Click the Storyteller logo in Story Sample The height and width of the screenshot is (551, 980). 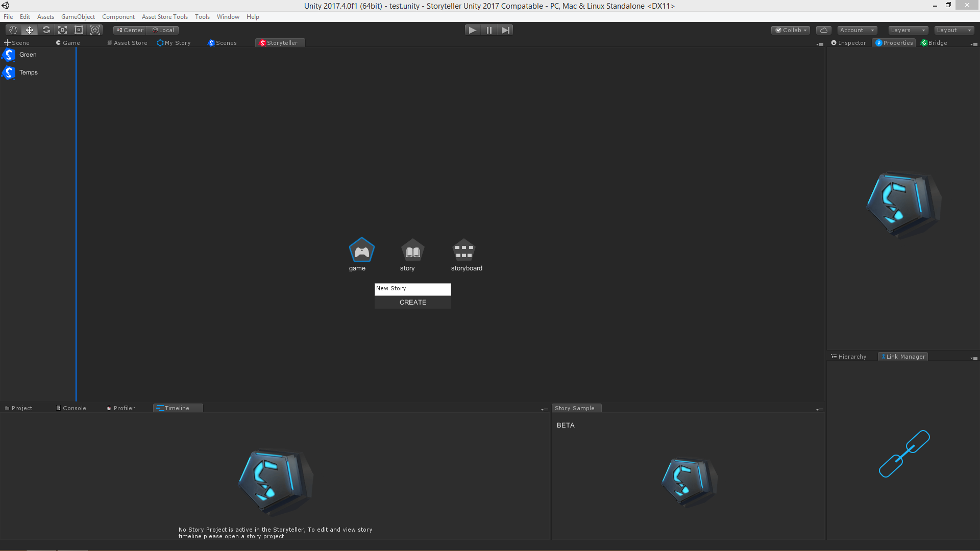click(689, 482)
